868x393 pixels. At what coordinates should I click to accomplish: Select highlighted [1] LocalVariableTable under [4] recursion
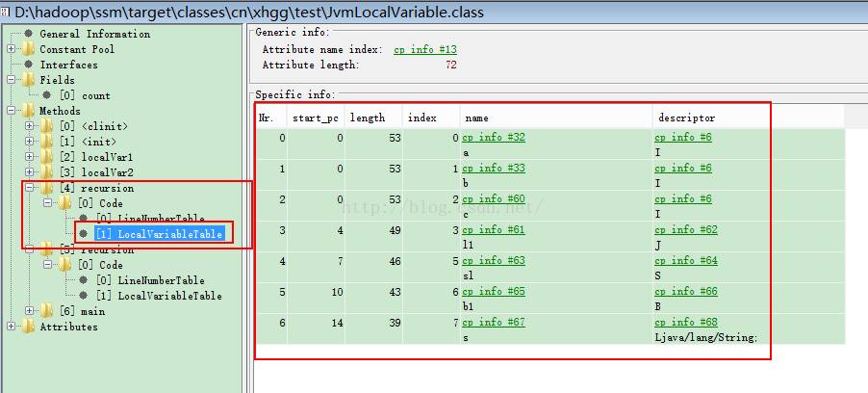pos(159,234)
